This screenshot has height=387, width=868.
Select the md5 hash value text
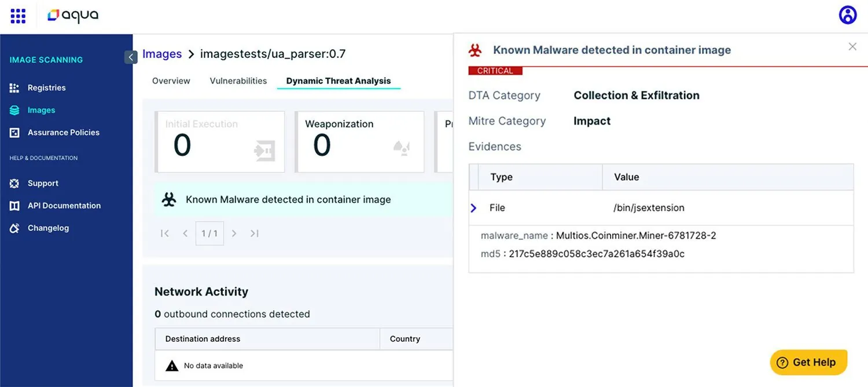click(597, 254)
